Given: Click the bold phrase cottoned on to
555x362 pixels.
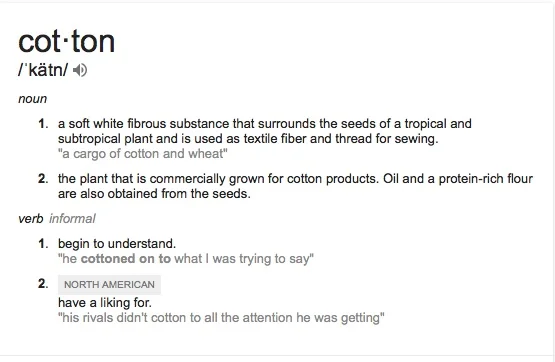Looking at the screenshot, I should pos(126,259).
